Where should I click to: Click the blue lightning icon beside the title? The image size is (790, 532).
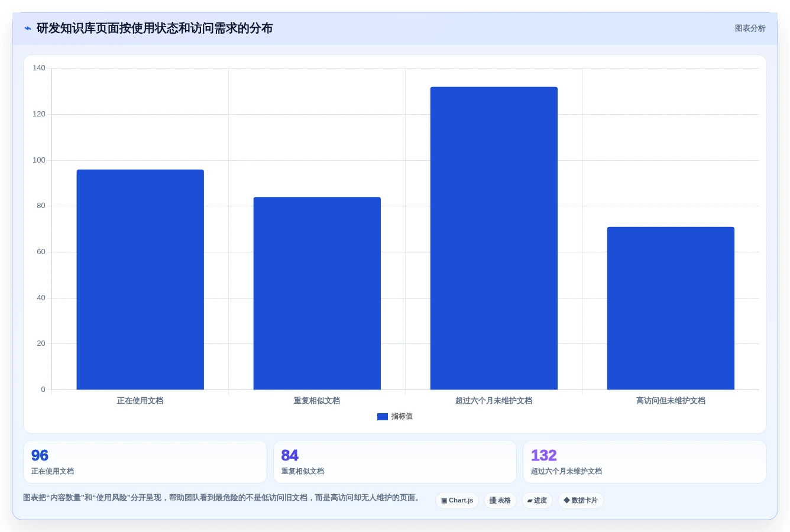pos(28,28)
